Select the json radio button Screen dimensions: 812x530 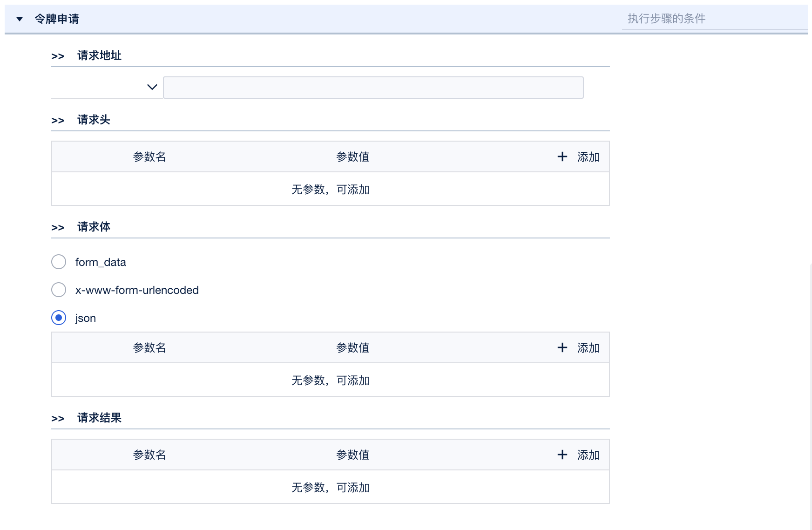[x=59, y=318]
